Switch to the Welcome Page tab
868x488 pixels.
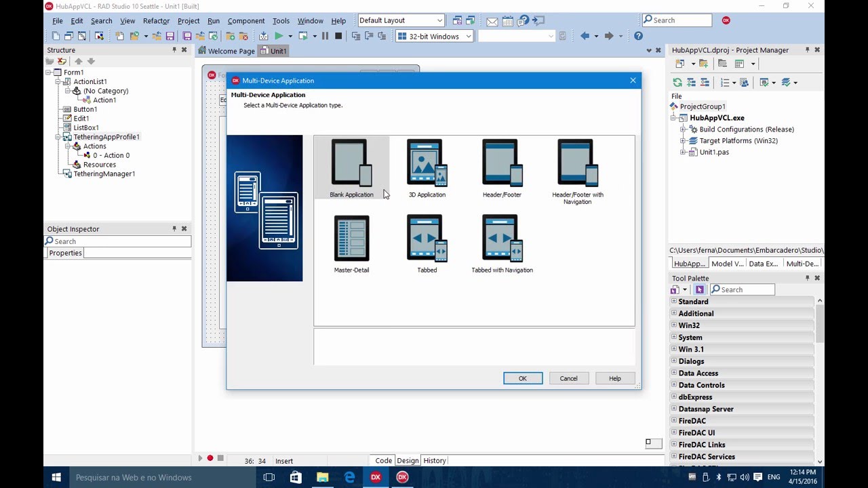click(227, 51)
